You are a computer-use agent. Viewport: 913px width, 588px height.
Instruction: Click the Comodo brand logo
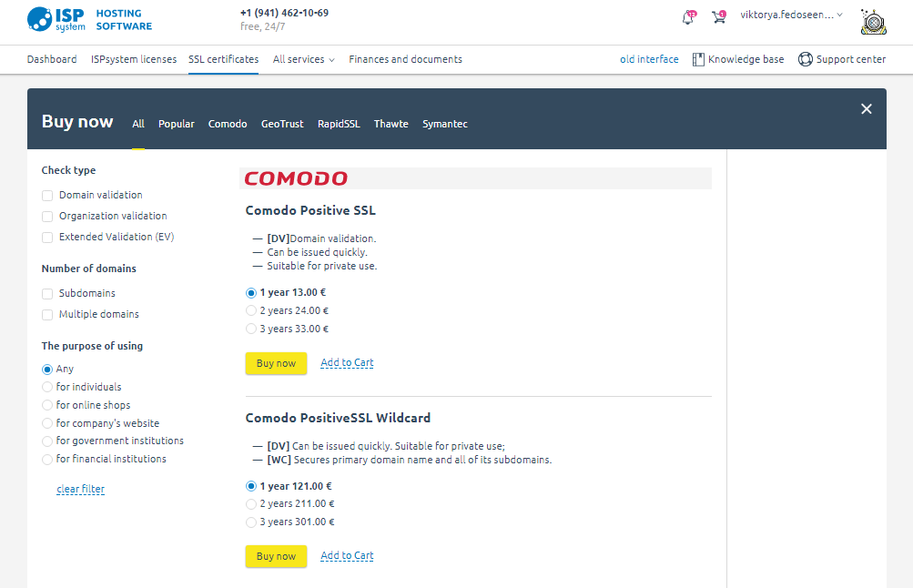[x=296, y=178]
